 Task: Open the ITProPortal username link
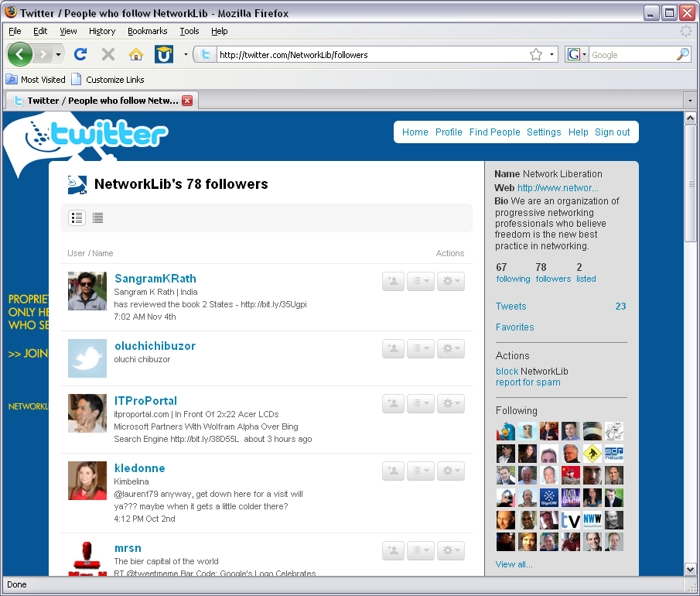(x=145, y=401)
